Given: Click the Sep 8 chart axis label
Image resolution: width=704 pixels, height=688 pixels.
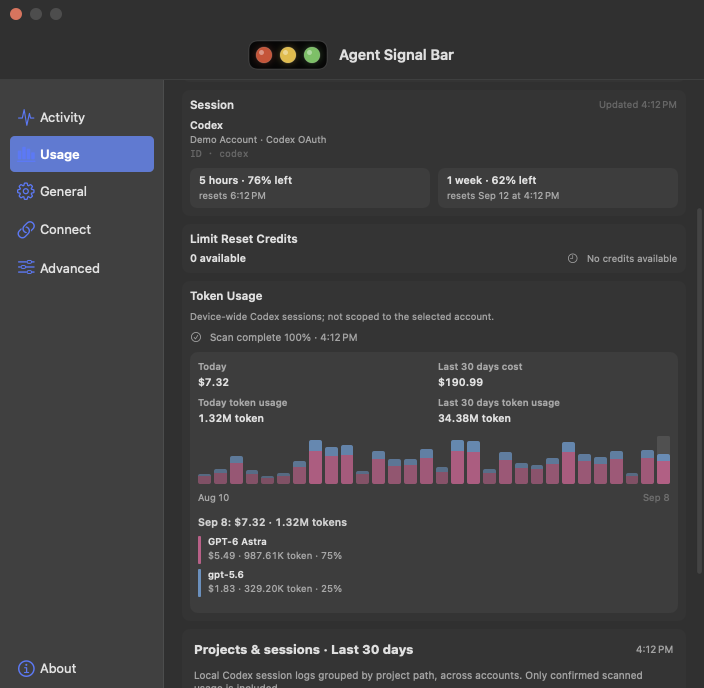Looking at the screenshot, I should tap(656, 498).
